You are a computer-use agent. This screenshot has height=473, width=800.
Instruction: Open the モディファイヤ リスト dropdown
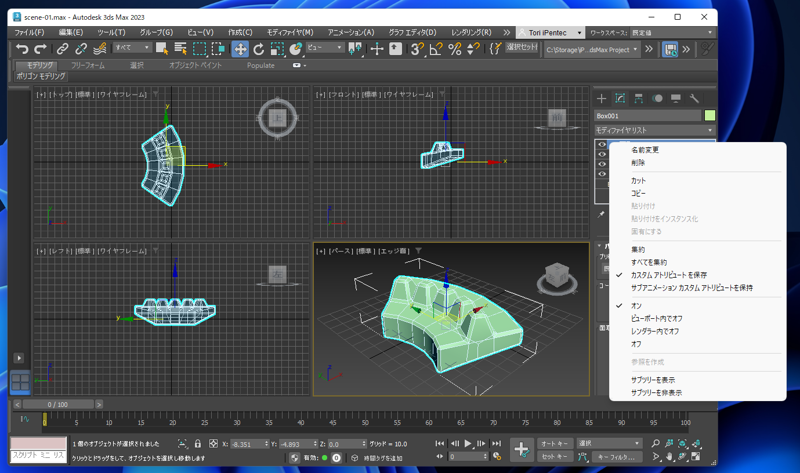655,130
